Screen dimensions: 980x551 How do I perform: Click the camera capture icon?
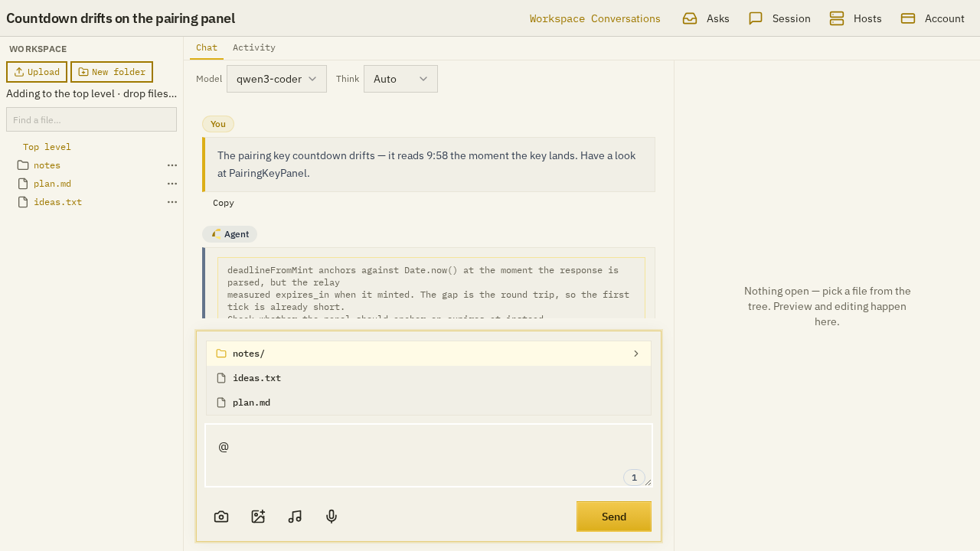pyautogui.click(x=221, y=517)
